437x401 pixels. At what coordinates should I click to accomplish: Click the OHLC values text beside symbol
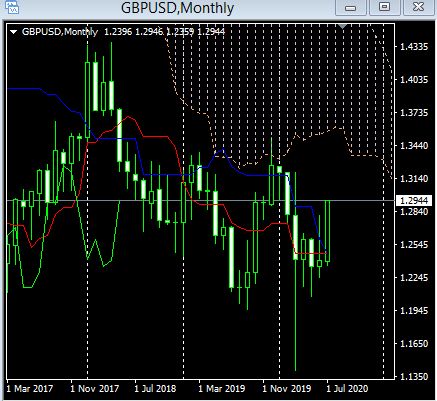point(165,32)
